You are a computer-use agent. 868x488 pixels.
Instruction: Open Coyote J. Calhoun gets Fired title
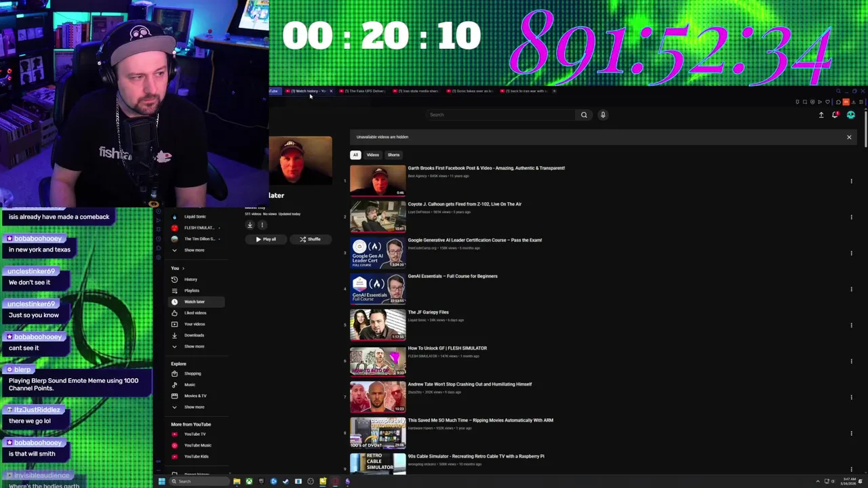[x=465, y=204]
